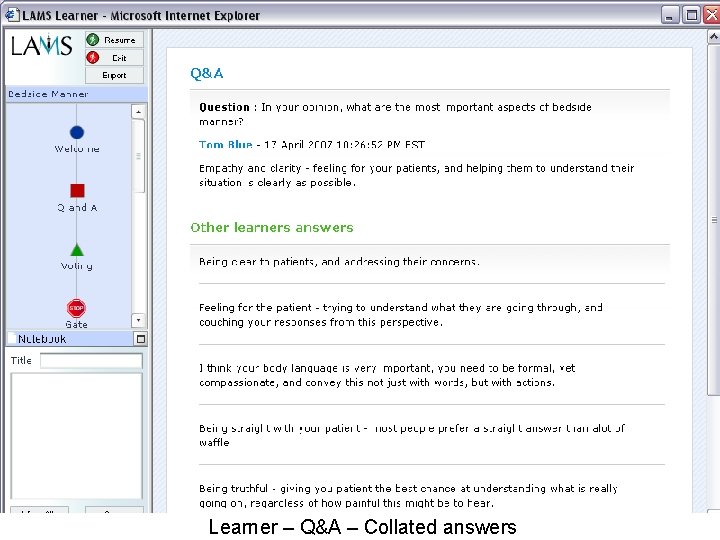The image size is (720, 540).
Task: Click the red Exit icon
Action: 93,57
